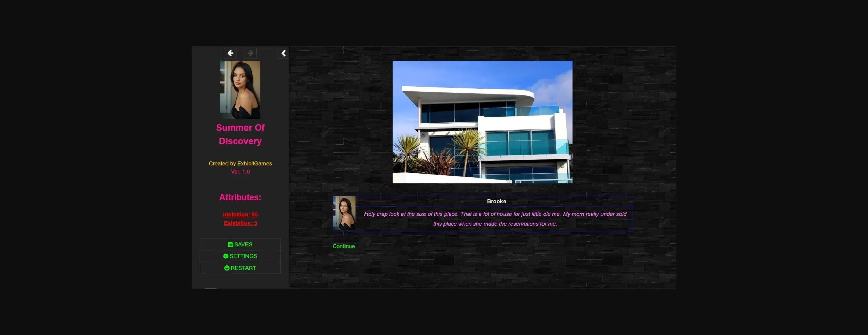Click the Brooke speaker name header
The width and height of the screenshot is (868, 335).
pos(496,201)
